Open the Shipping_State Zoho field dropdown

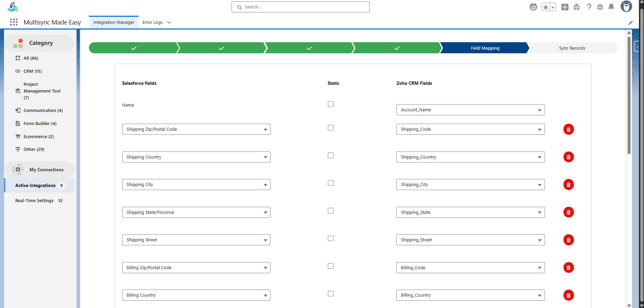470,212
